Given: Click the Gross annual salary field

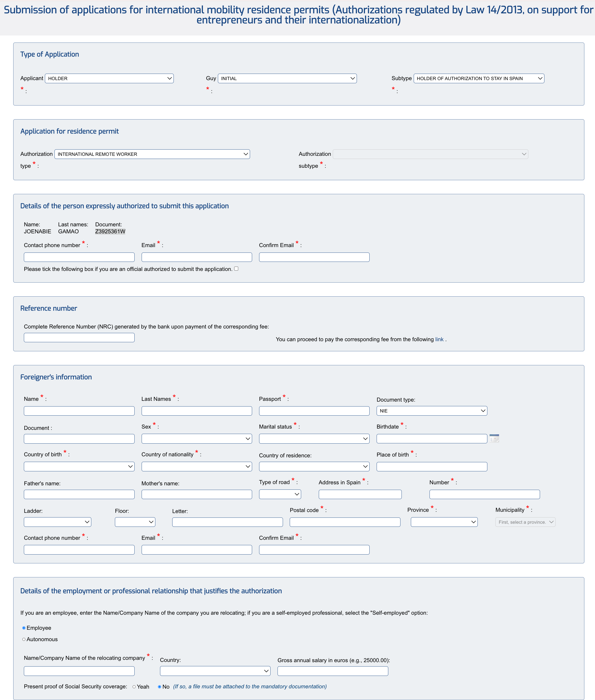Looking at the screenshot, I should click(x=332, y=671).
